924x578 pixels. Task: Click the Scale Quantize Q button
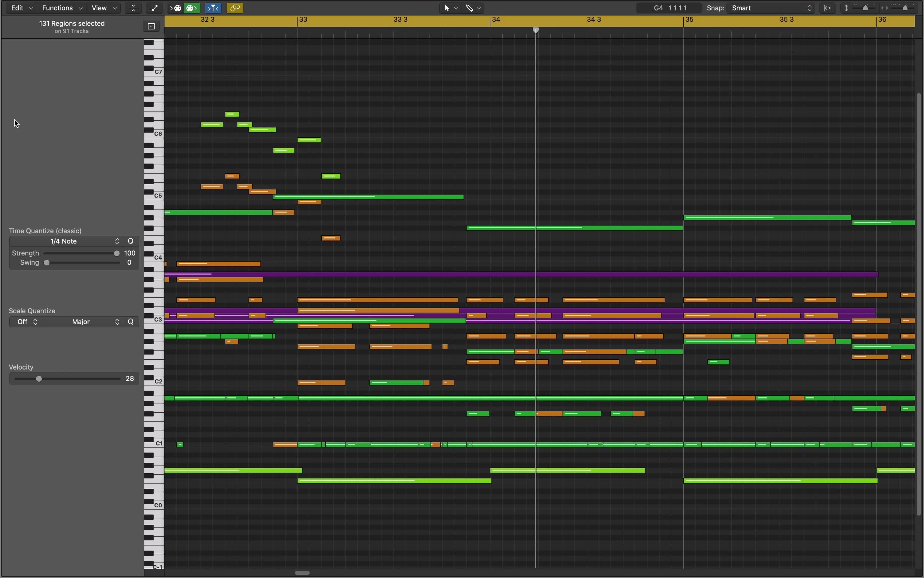(x=131, y=322)
